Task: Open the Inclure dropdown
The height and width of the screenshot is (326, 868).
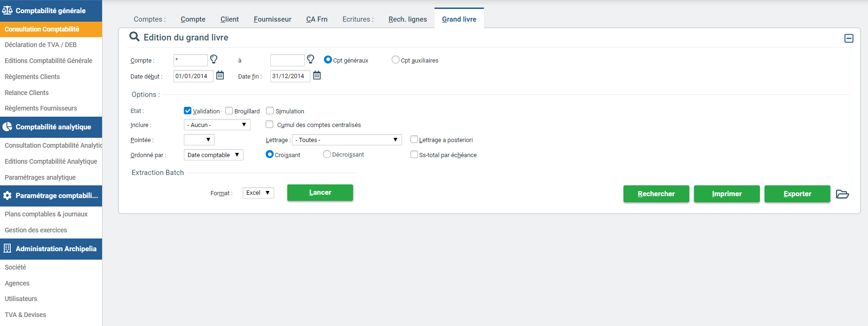Action: pyautogui.click(x=217, y=125)
